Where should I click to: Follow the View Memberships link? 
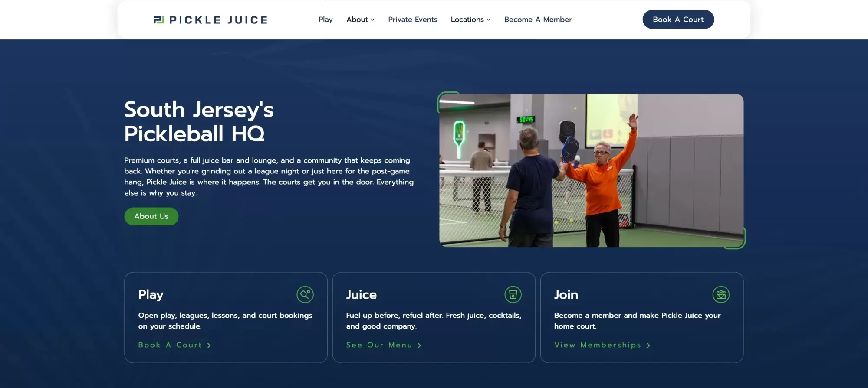[x=602, y=345]
